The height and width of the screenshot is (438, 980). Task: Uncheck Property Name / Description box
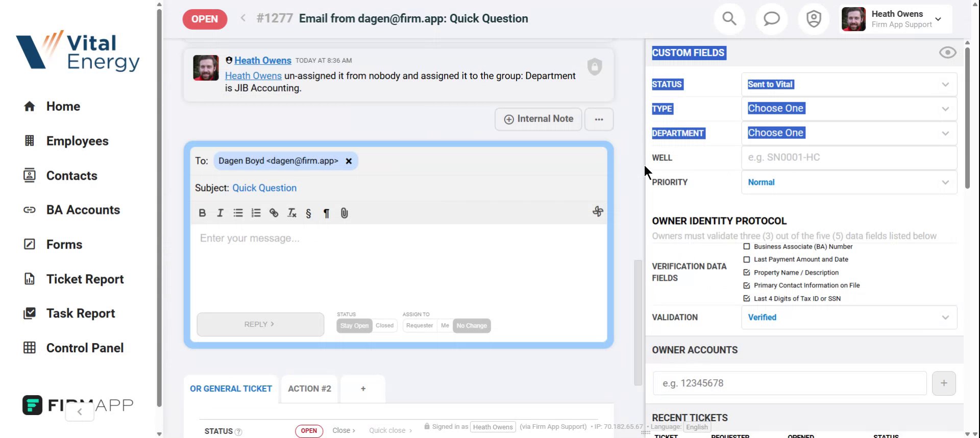click(x=747, y=273)
